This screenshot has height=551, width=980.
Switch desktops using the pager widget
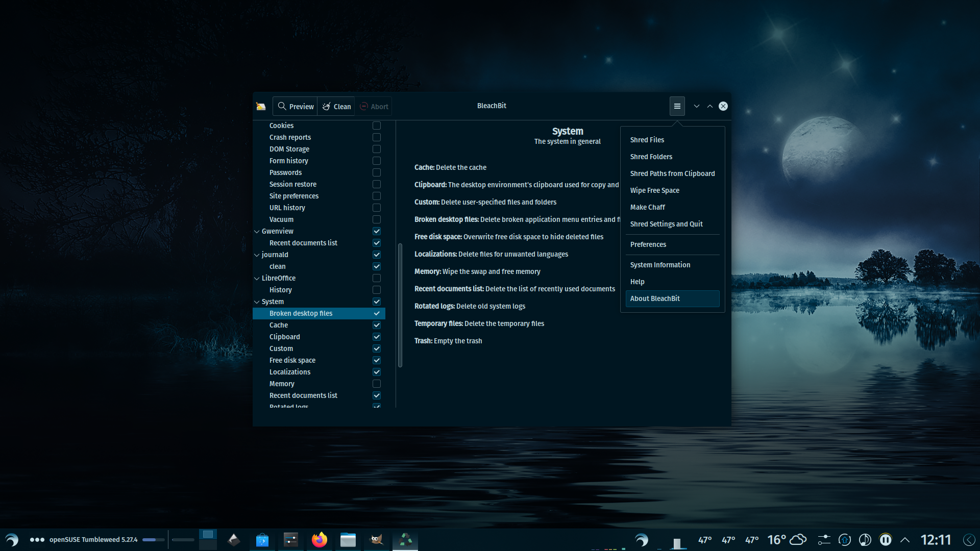tap(208, 540)
